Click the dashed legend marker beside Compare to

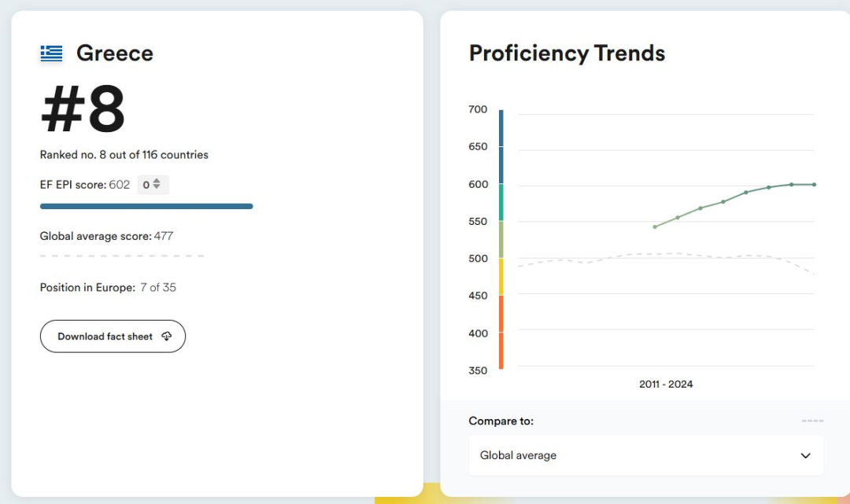(812, 421)
